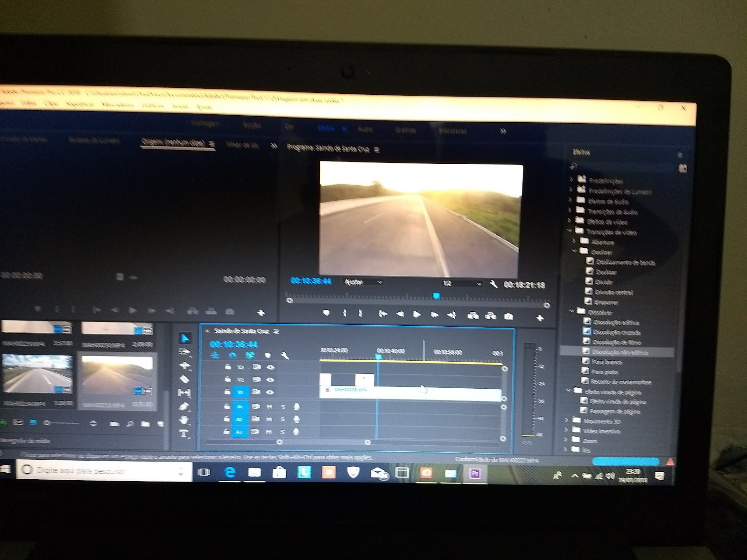The width and height of the screenshot is (747, 560).
Task: Play the sequence in Program monitor
Action: pos(417,315)
